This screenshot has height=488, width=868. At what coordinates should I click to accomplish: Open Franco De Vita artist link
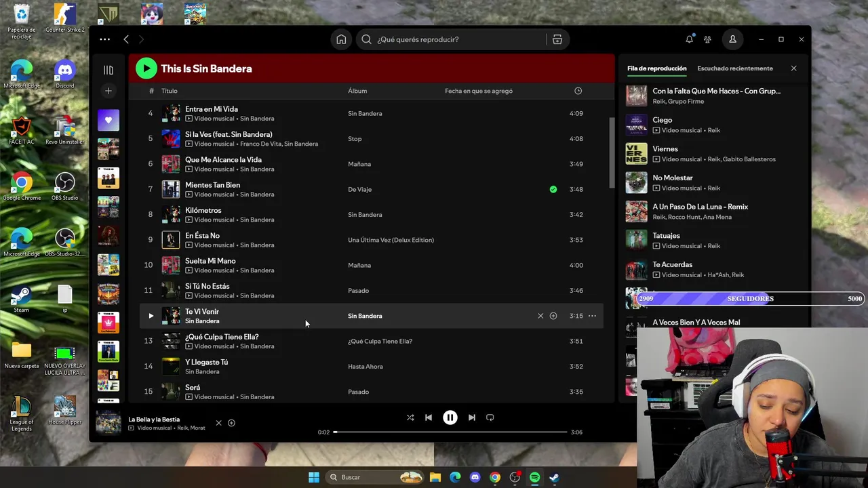click(x=260, y=144)
